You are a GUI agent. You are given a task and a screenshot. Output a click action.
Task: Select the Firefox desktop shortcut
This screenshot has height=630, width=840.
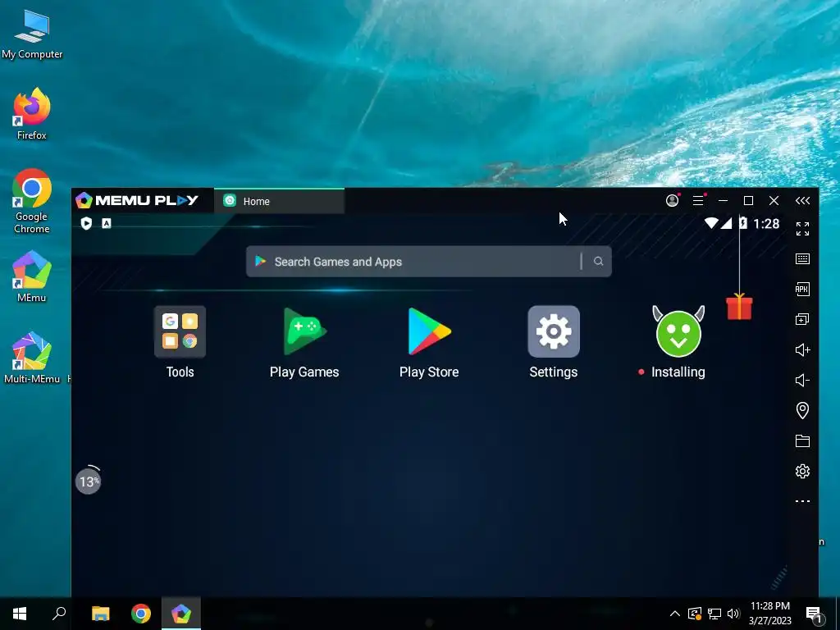coord(32,114)
